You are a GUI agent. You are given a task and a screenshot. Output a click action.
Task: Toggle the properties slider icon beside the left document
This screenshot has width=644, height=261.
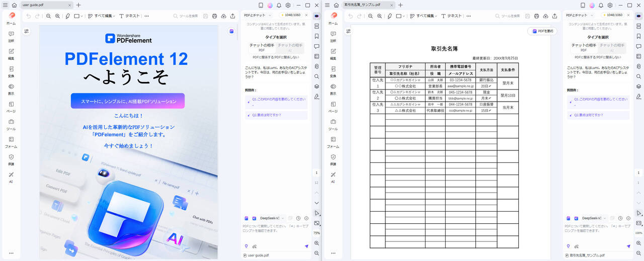(26, 31)
